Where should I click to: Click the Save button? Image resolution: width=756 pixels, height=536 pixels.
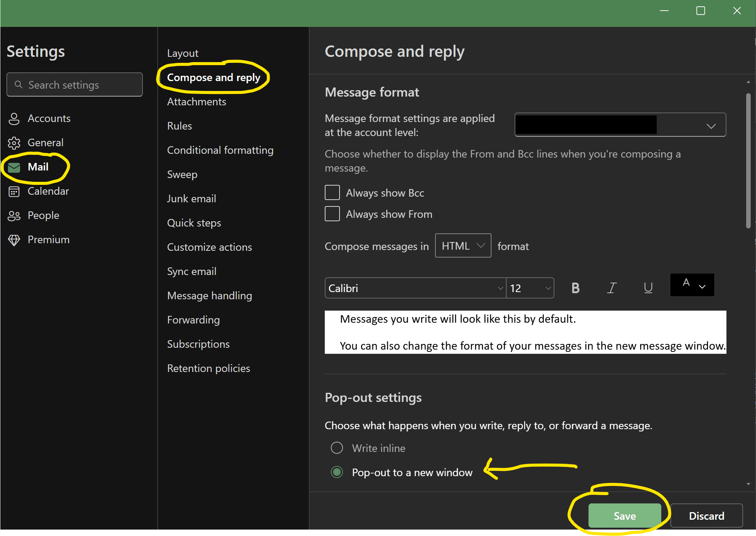coord(625,516)
